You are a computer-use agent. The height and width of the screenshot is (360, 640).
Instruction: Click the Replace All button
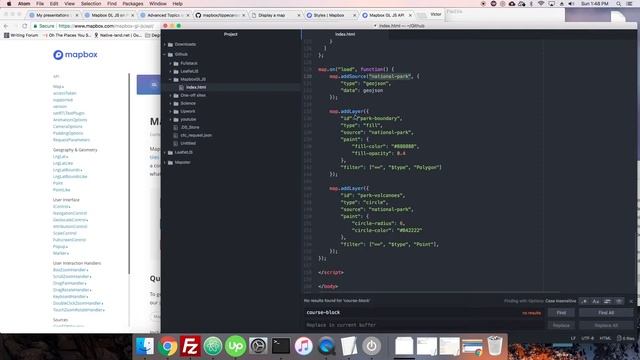point(606,325)
